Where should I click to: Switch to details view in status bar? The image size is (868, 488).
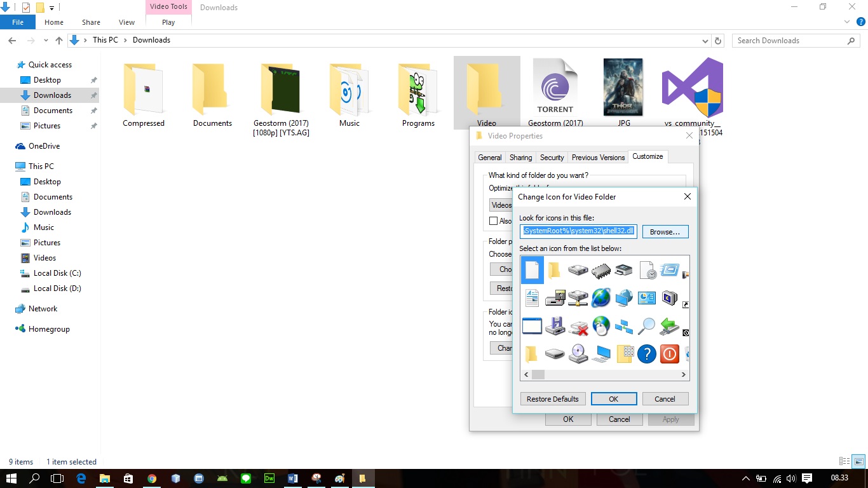[844, 462]
